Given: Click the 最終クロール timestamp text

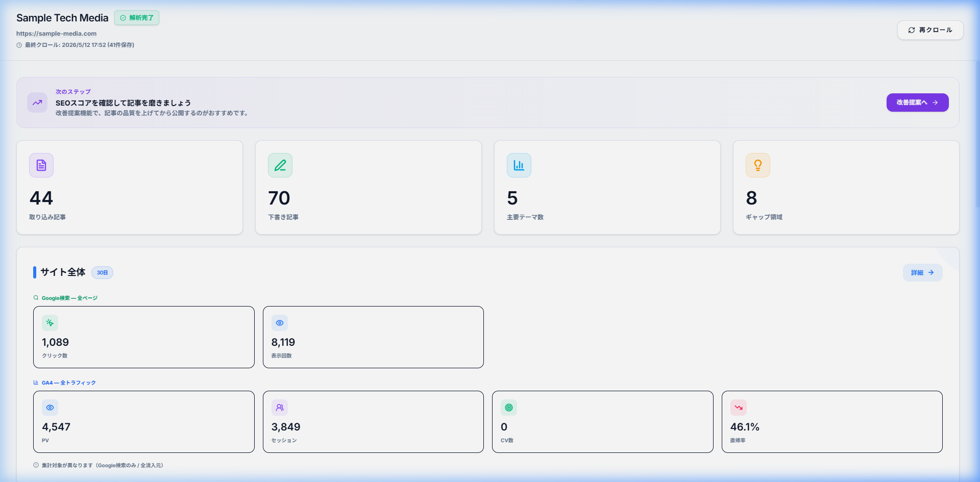Looking at the screenshot, I should pyautogui.click(x=80, y=45).
